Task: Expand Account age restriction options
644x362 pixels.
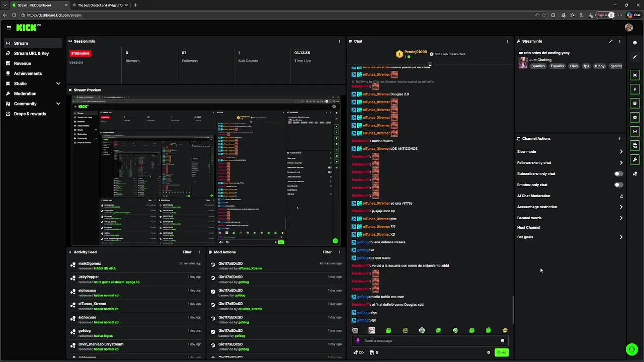Action: pyautogui.click(x=621, y=207)
